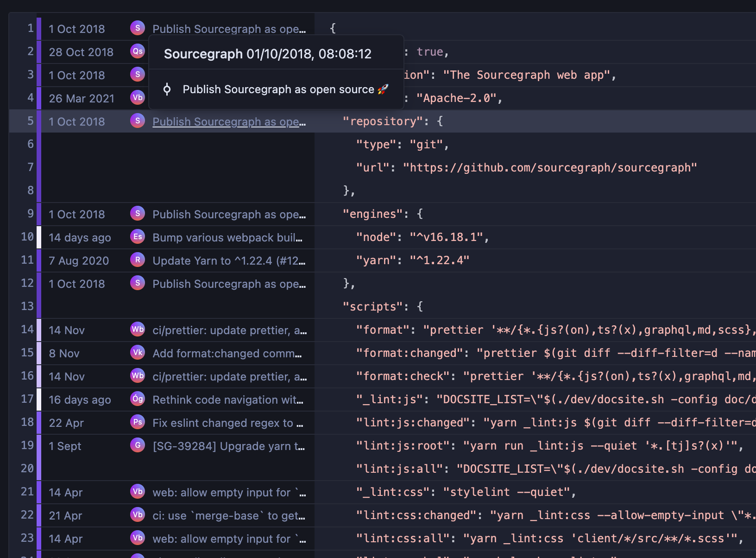Image resolution: width=756 pixels, height=558 pixels.
Task: Click the '16 days ago' blame date
Action: [80, 399]
